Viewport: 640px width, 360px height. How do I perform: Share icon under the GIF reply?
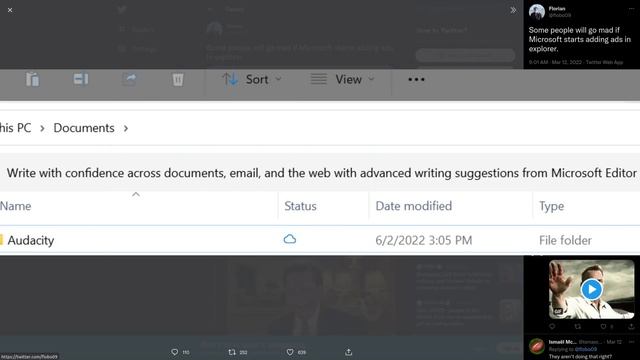pos(631,326)
